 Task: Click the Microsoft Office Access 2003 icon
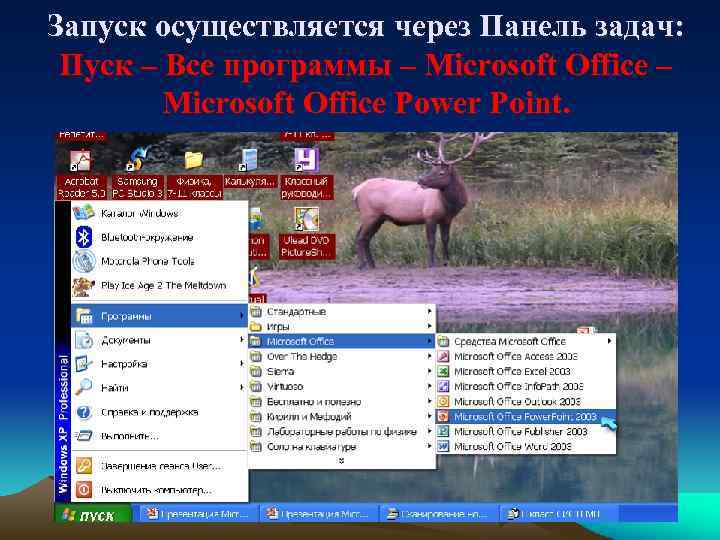coord(443,356)
